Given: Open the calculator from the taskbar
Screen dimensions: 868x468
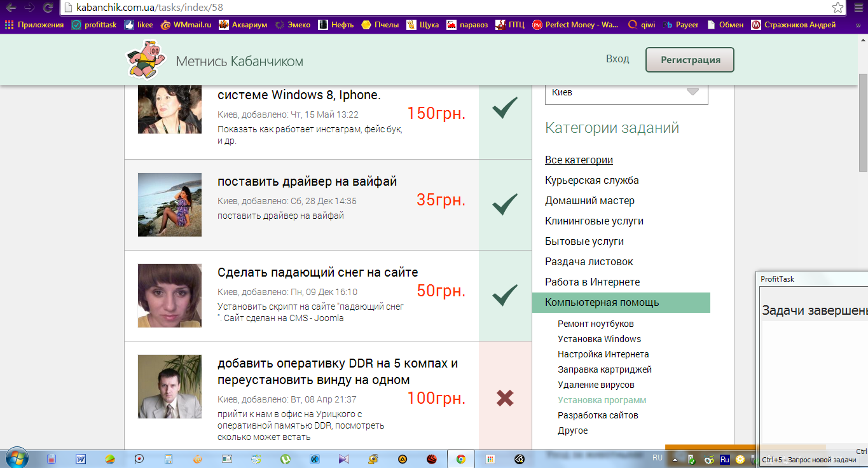Looking at the screenshot, I should tap(169, 458).
